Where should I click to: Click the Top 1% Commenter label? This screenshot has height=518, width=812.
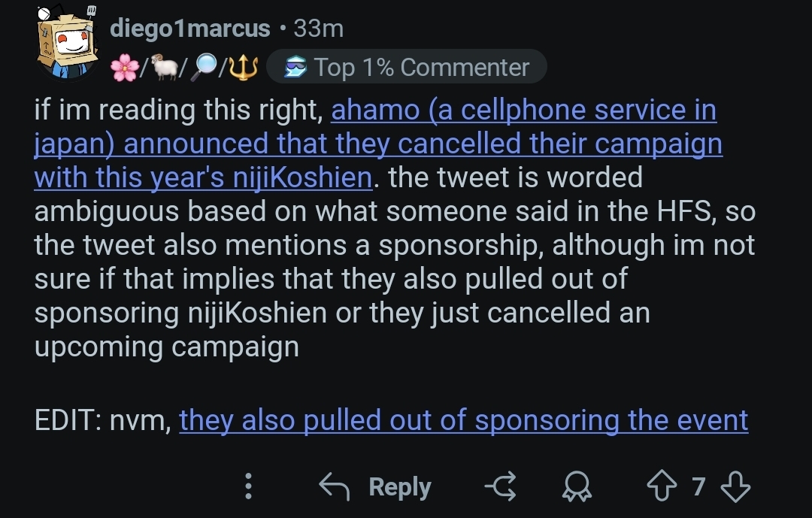[x=422, y=68]
